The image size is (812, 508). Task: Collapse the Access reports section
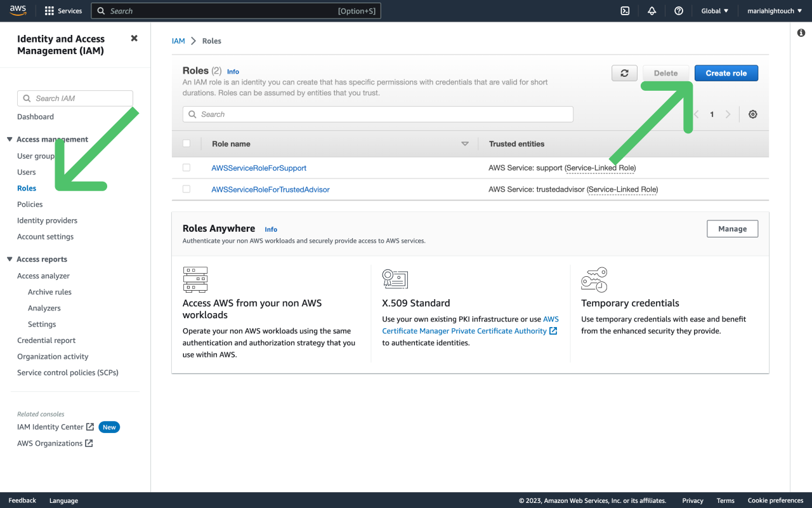[x=10, y=259]
